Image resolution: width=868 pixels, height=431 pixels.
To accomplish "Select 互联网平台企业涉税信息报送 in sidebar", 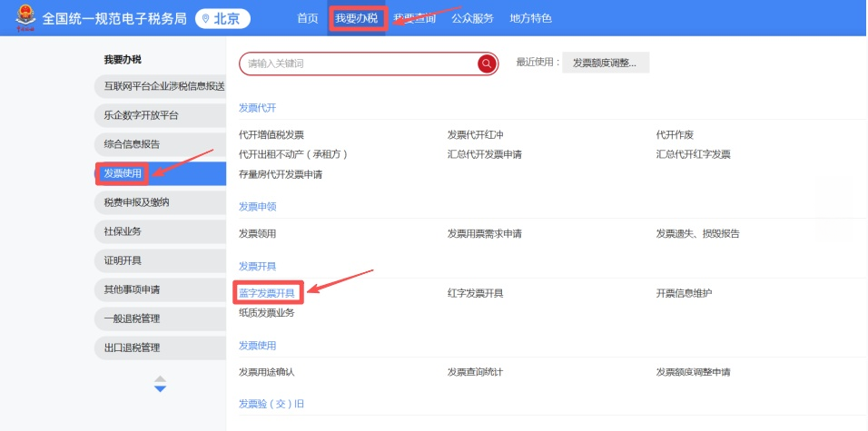I will click(x=160, y=86).
